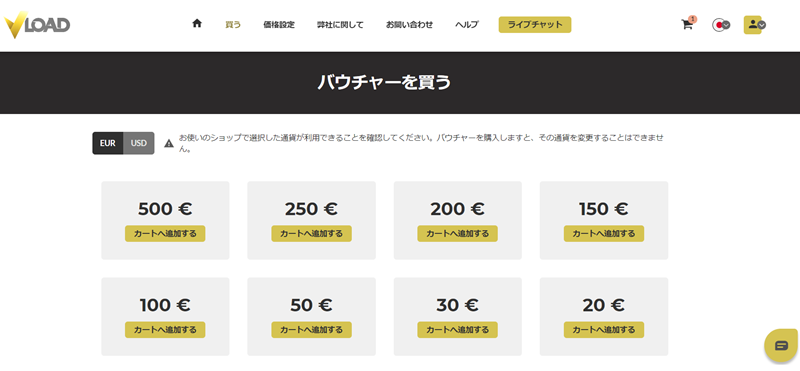Screen dimensions: 800x371
Task: Open the ヘルプ menu item
Action: 467,24
